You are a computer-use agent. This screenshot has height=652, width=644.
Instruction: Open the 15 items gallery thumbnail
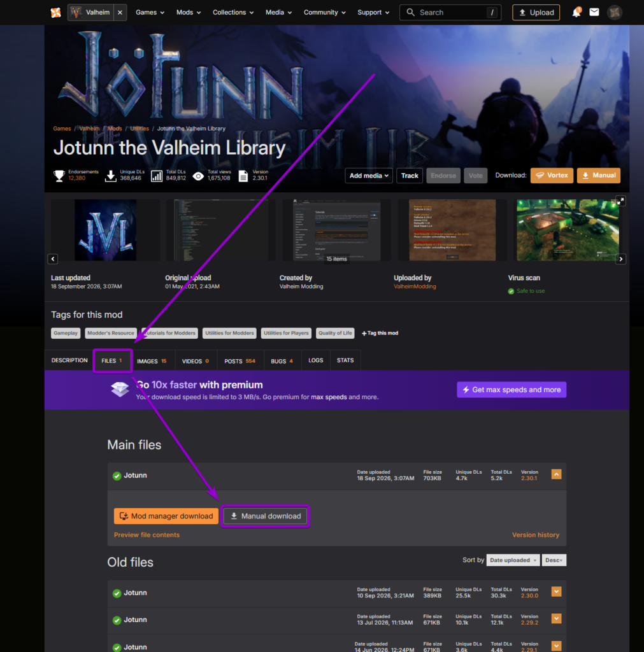coord(336,230)
